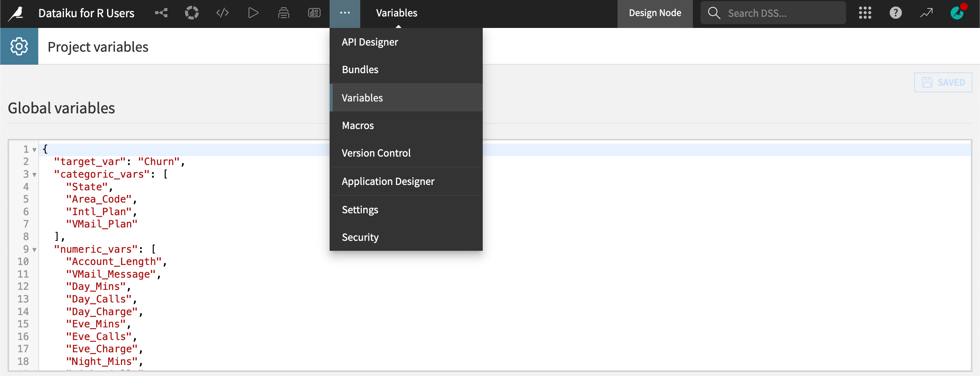The height and width of the screenshot is (376, 980).
Task: Open the code notebooks icon
Action: pyautogui.click(x=222, y=13)
